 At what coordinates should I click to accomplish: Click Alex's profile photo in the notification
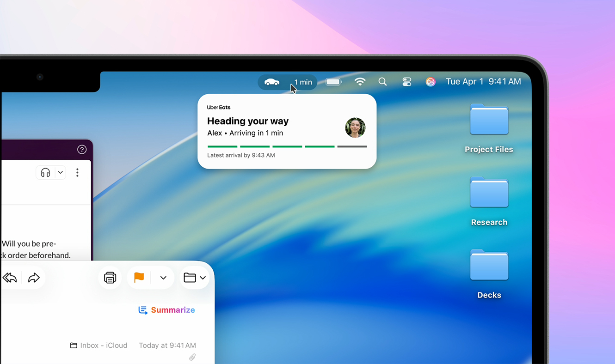(355, 128)
